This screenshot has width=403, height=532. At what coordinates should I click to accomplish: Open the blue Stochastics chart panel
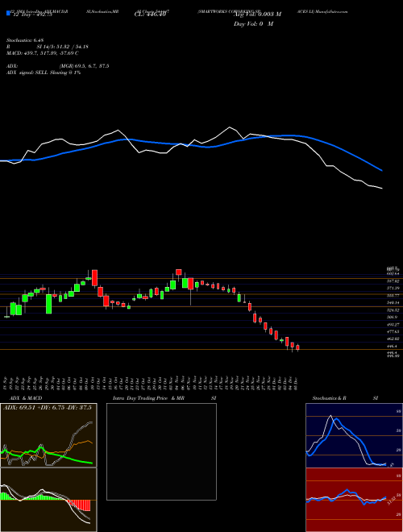click(354, 435)
